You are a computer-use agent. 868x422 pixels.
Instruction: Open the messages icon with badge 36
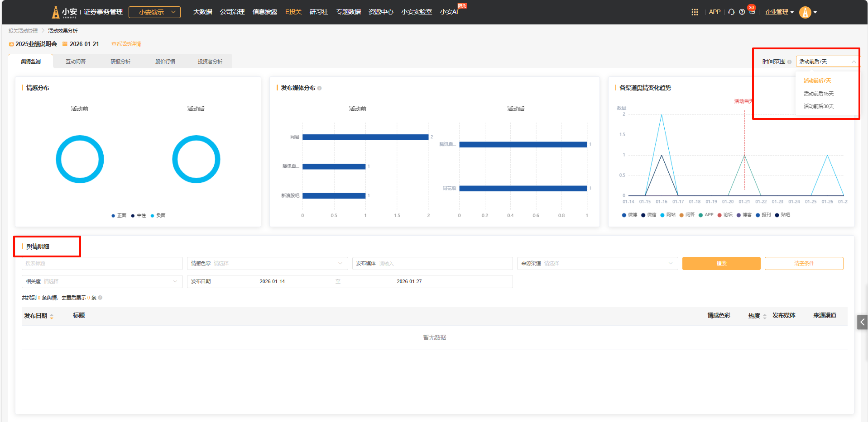pos(752,12)
